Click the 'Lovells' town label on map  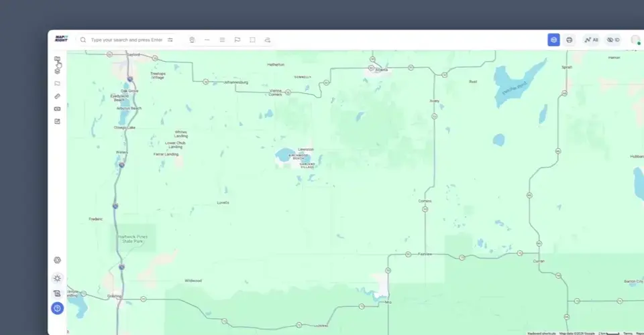click(x=223, y=202)
